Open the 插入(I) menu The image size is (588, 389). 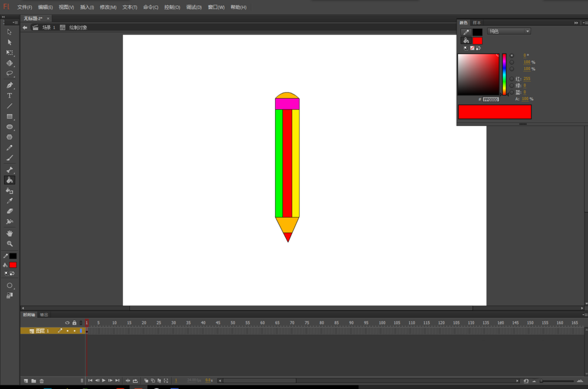87,7
